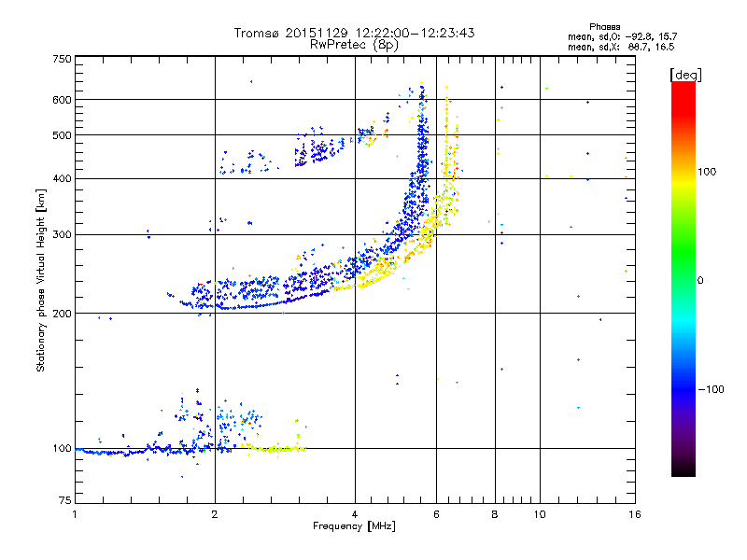Click the 'RwPretec (8p)' subtitle
The height and width of the screenshot is (560, 747).
[x=354, y=45]
